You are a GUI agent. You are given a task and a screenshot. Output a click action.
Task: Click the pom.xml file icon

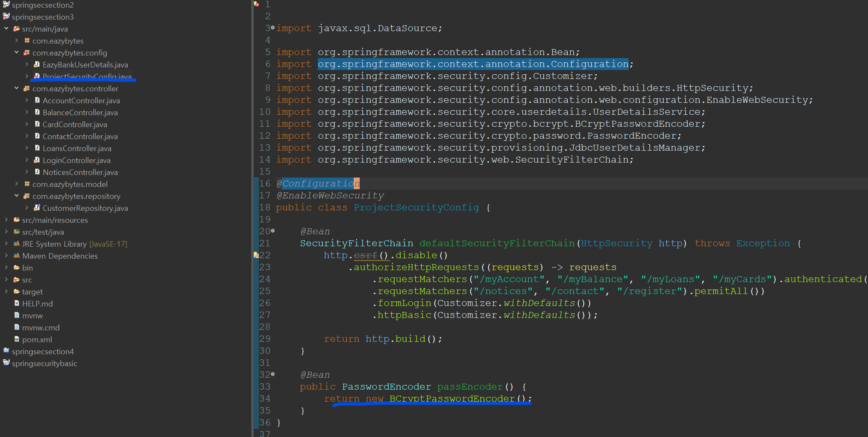point(17,339)
